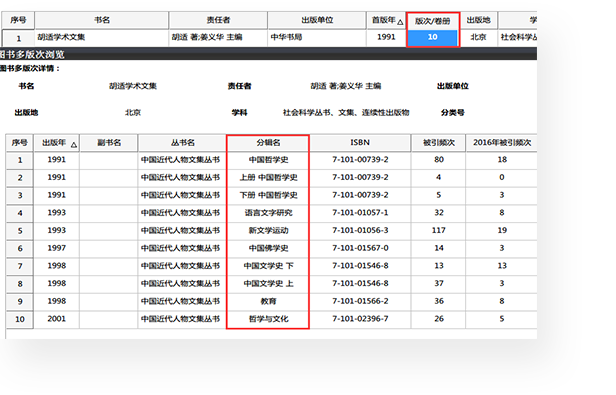Sort detail table by 出版年 column header

point(57,143)
